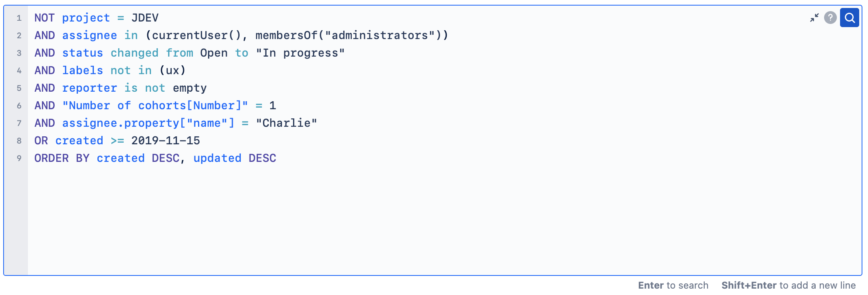Click the 'assignee.property["name"]' expression on line 7
Screen dimensions: 868x295
tap(148, 123)
